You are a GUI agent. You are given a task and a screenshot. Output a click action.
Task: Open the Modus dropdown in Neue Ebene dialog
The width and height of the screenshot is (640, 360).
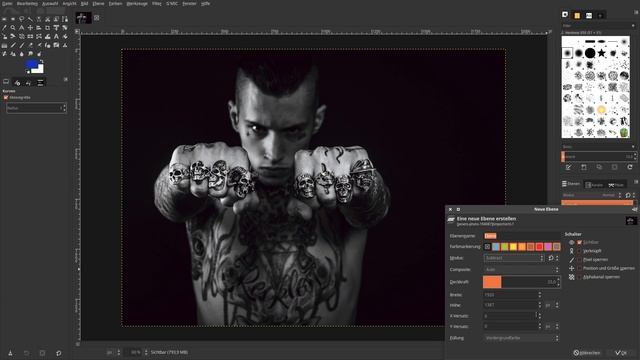tap(514, 258)
